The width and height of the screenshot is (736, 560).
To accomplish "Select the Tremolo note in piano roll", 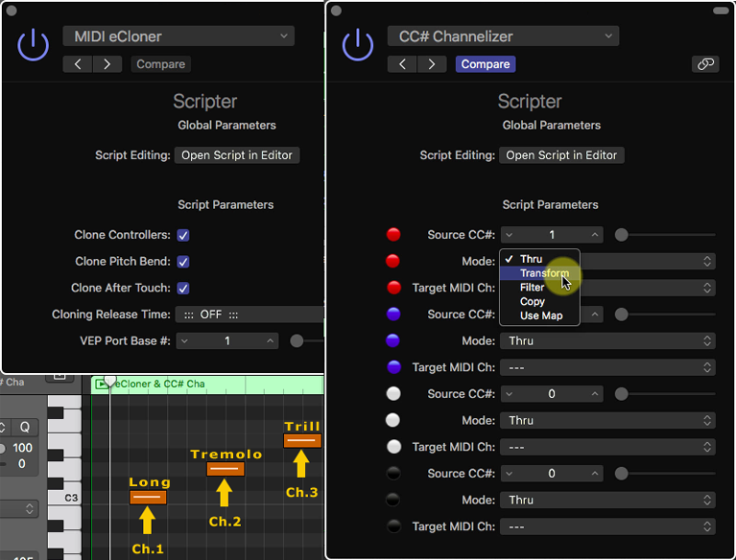I will pos(226,469).
